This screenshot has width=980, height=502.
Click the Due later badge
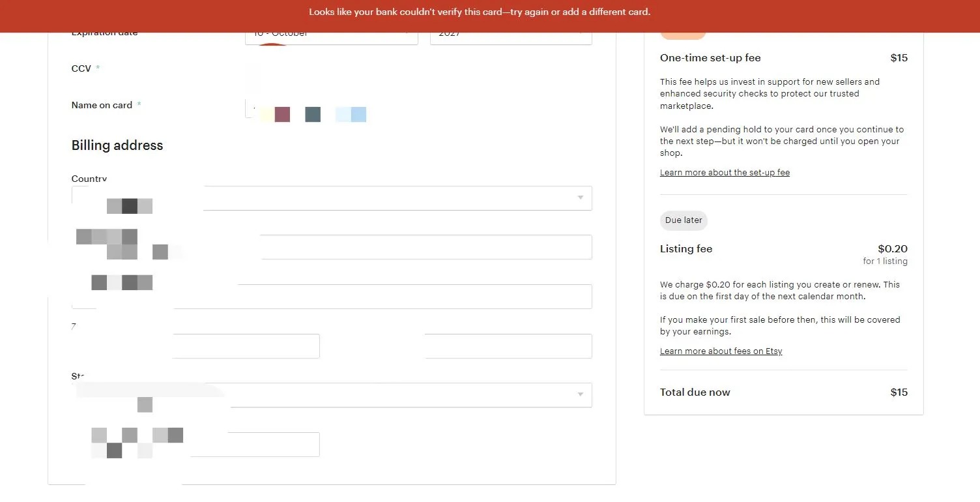684,220
